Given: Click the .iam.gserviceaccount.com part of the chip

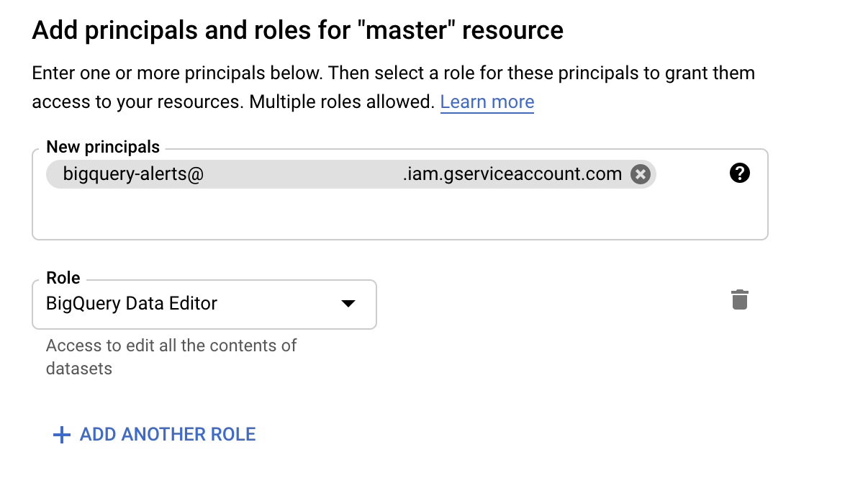Looking at the screenshot, I should (512, 174).
